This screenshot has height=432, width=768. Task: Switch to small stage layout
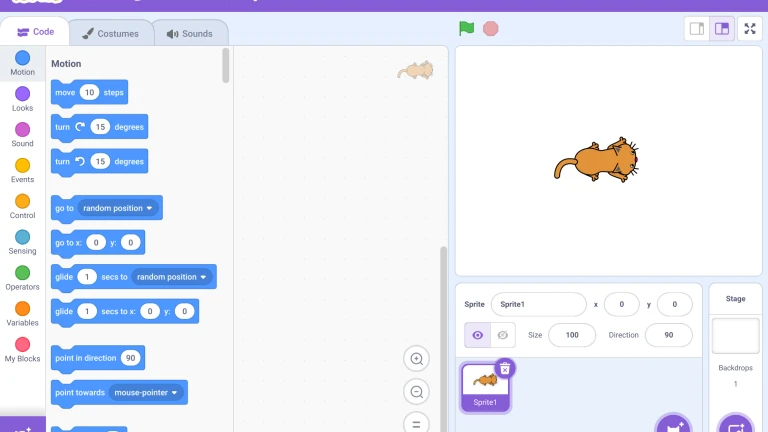[696, 28]
